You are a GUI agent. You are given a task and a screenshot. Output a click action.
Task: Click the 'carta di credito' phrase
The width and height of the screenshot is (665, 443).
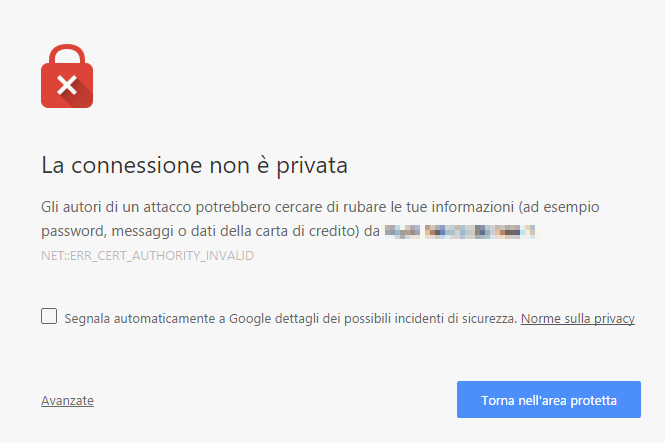tap(313, 231)
